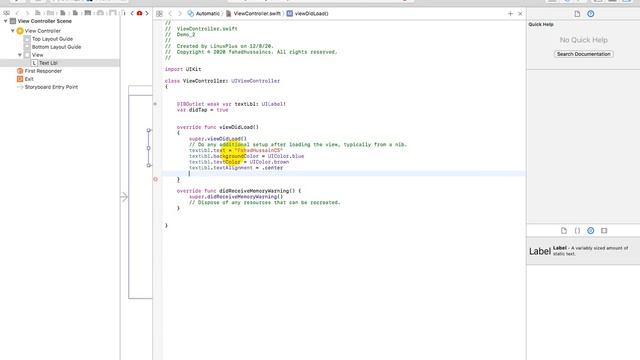Screen dimensions: 640x360
Task: Click the textLbl.textColor line
Action: 239,162
